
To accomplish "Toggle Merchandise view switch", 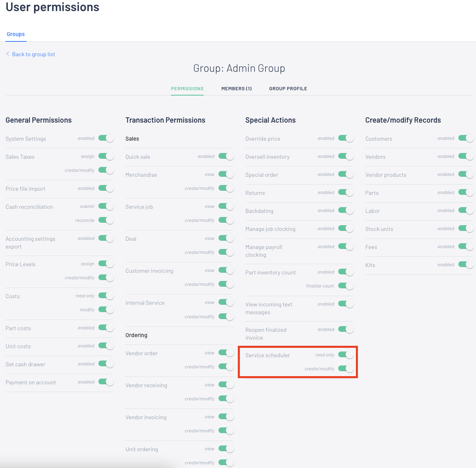I will pyautogui.click(x=226, y=174).
